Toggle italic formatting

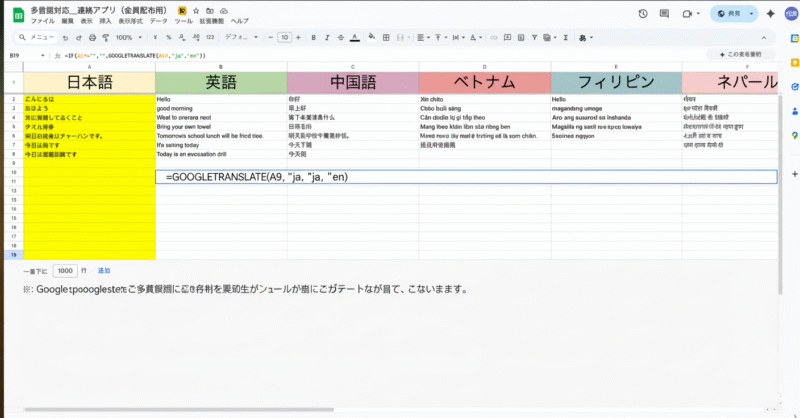click(x=328, y=37)
